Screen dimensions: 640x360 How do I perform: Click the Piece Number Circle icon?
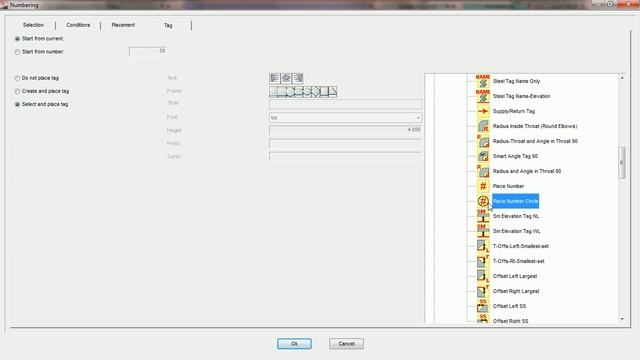(483, 201)
